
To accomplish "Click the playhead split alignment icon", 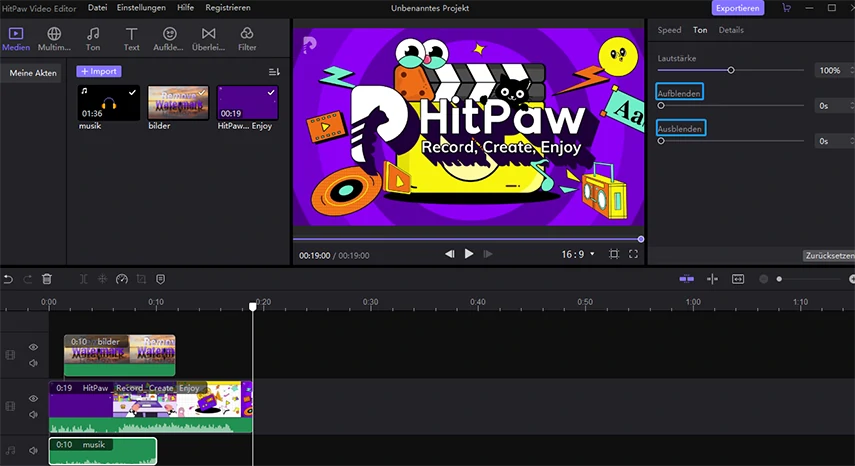I will 712,279.
